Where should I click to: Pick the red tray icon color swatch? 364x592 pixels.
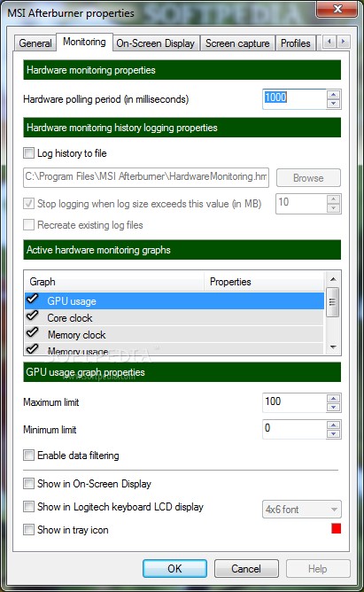336,528
